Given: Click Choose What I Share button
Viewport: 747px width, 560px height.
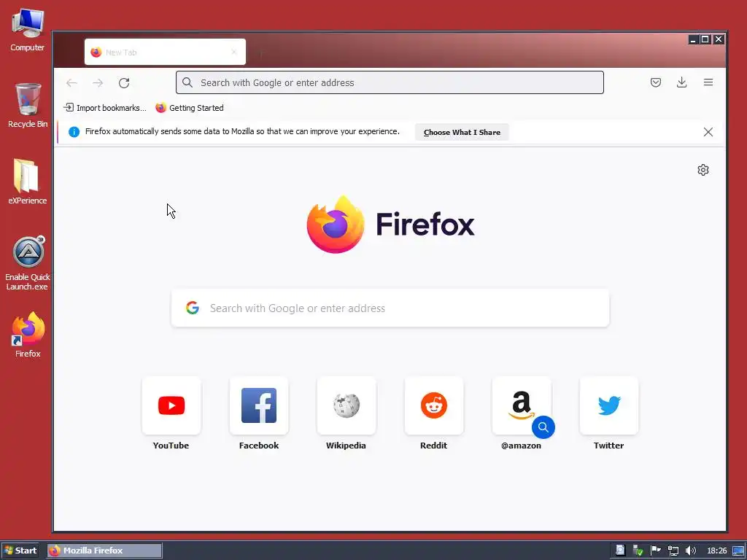Looking at the screenshot, I should 462,133.
